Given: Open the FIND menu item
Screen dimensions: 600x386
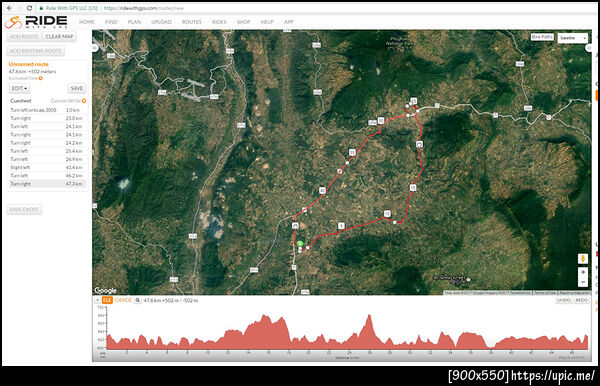Looking at the screenshot, I should [111, 22].
